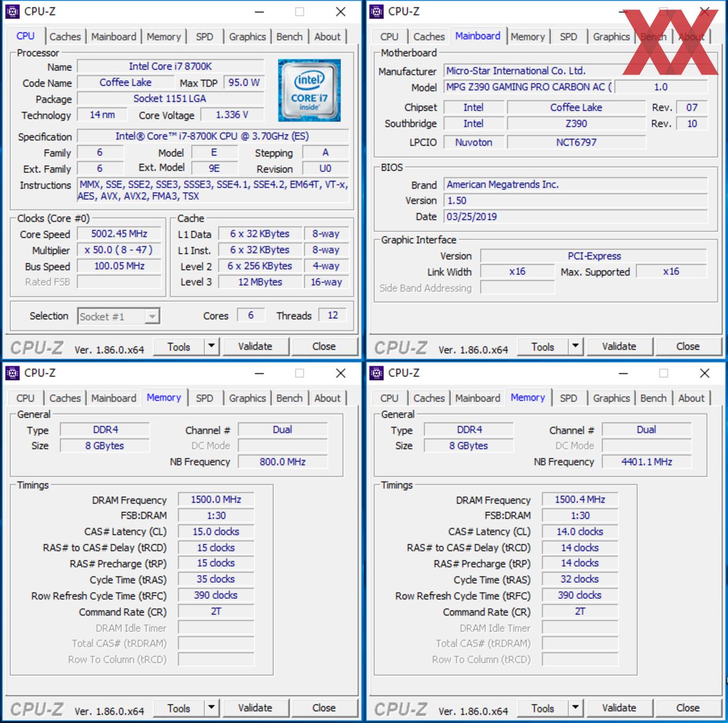The width and height of the screenshot is (728, 723).
Task: Click Close button in bottom-left window
Action: click(x=324, y=708)
